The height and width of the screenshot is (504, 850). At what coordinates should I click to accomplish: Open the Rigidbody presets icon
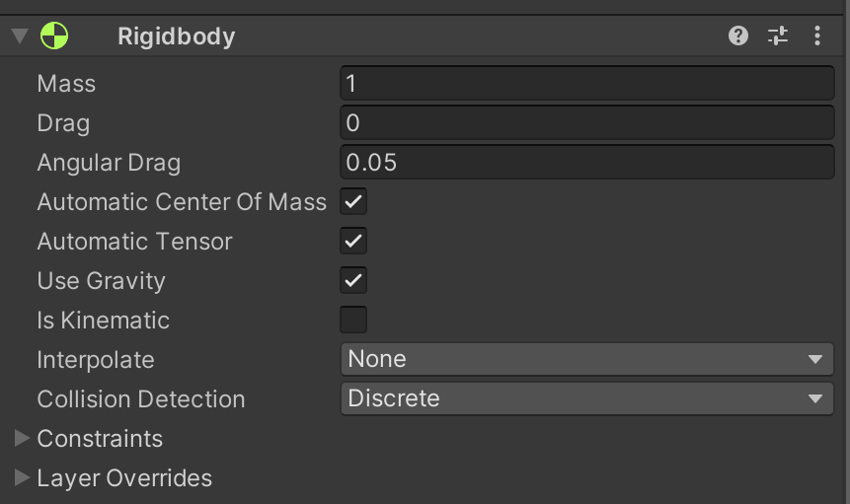[778, 36]
